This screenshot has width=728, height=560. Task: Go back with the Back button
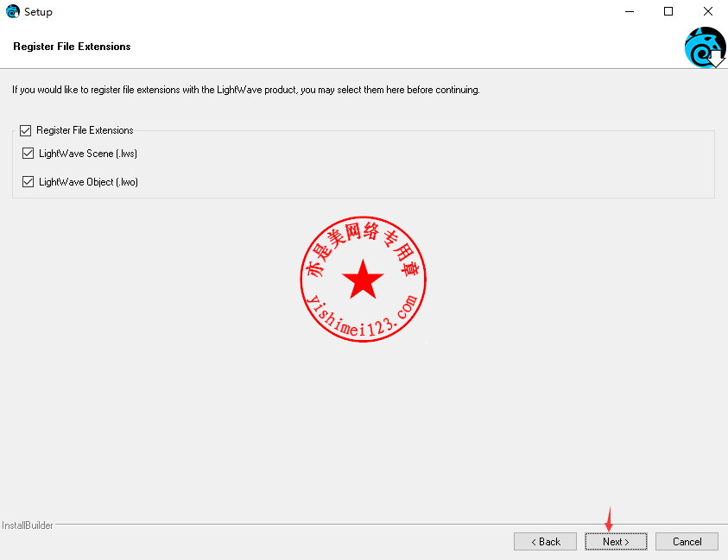(545, 541)
